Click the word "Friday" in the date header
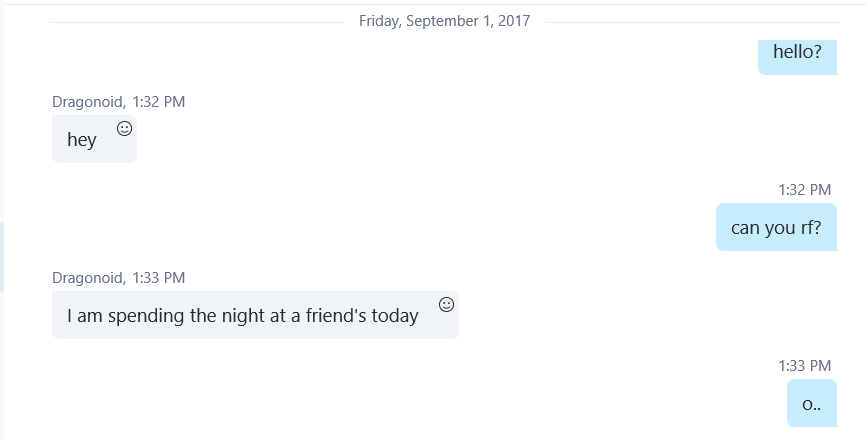 [x=381, y=20]
